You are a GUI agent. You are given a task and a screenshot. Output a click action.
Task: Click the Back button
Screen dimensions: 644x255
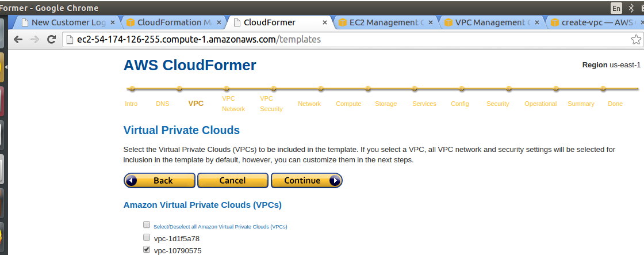[159, 181]
